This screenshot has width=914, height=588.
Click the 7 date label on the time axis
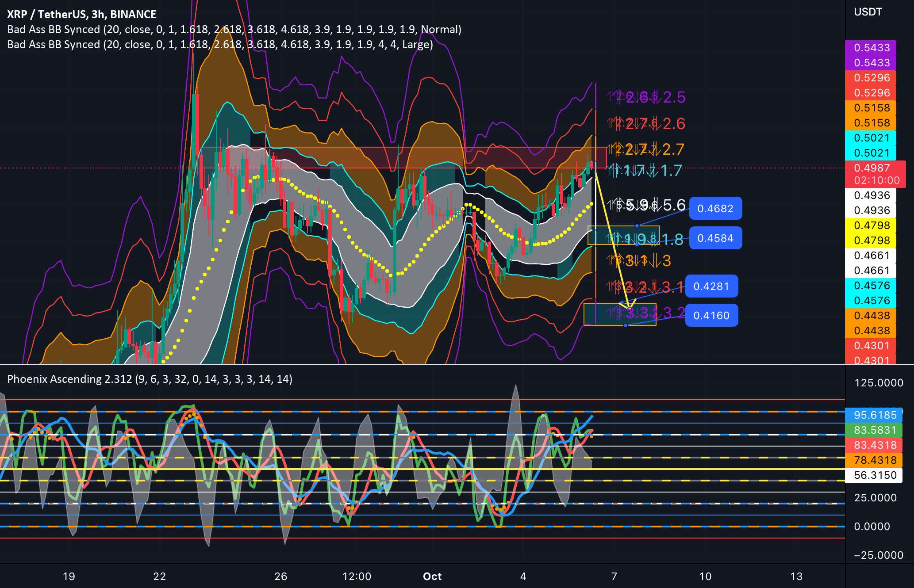[614, 576]
